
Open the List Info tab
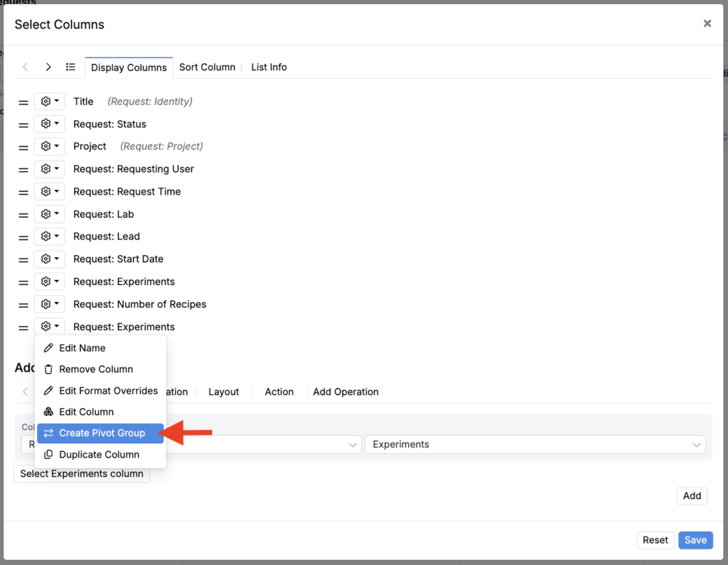[269, 67]
